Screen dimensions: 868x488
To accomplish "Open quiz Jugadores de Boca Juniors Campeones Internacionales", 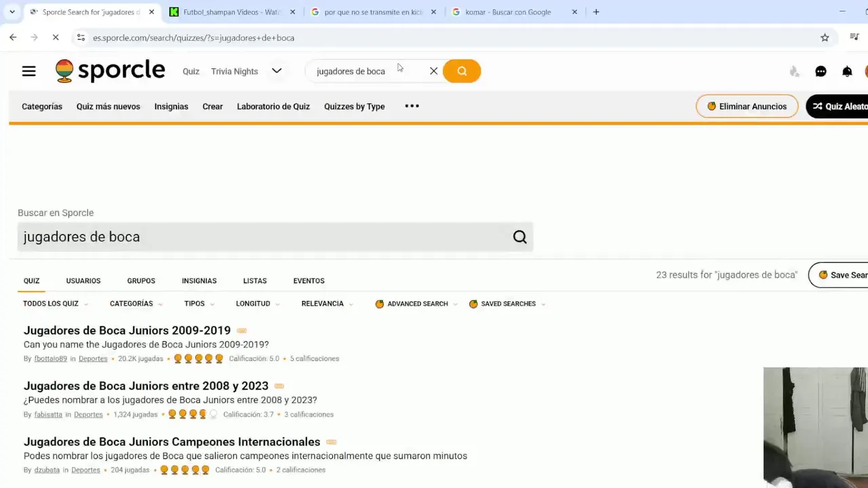I will coord(172,442).
